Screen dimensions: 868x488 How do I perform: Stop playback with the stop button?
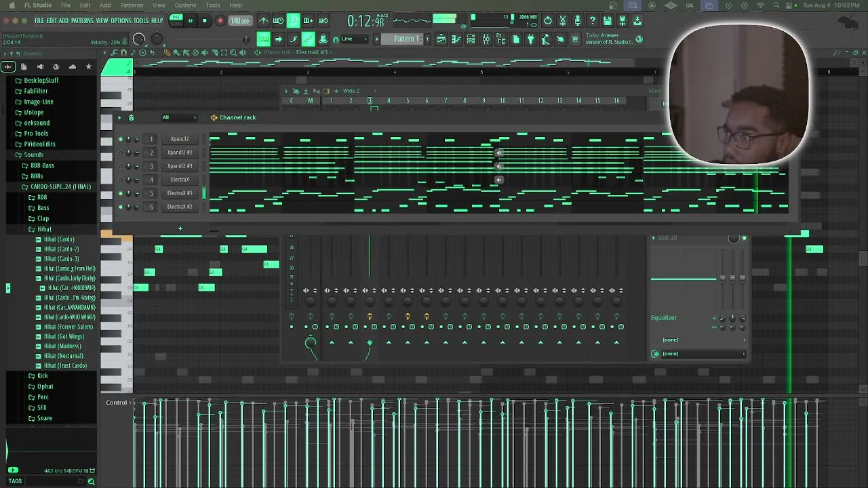pos(205,20)
